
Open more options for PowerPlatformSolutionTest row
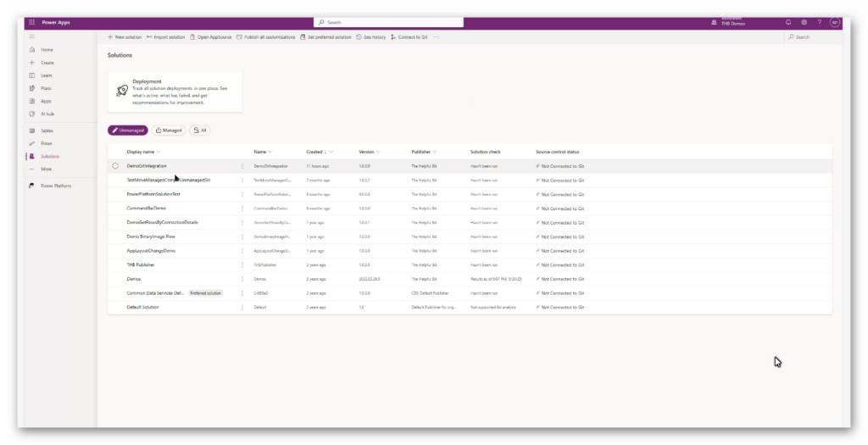[x=242, y=194]
